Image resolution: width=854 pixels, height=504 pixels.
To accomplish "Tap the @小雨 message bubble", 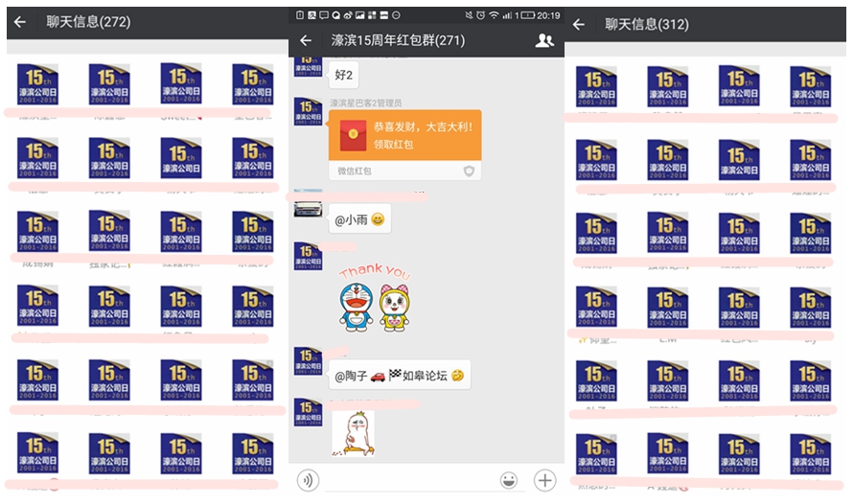I will click(x=359, y=219).
